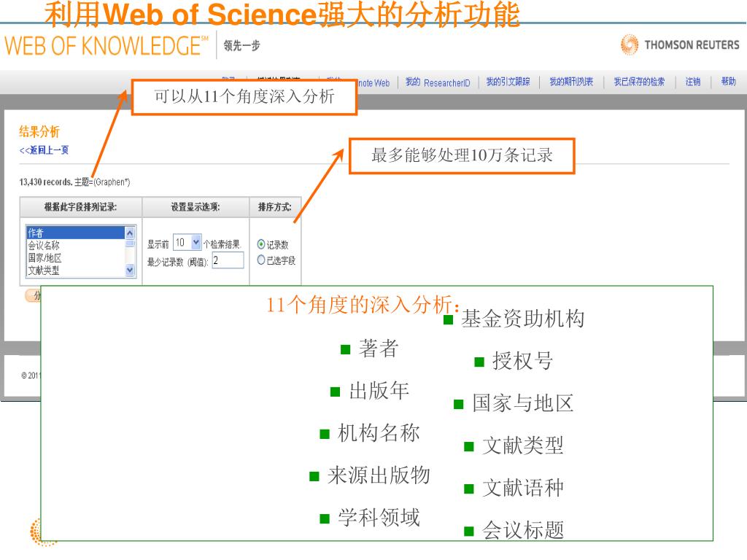747x560 pixels.
Task: Select the 记录数 sort radio button
Action: pyautogui.click(x=261, y=244)
